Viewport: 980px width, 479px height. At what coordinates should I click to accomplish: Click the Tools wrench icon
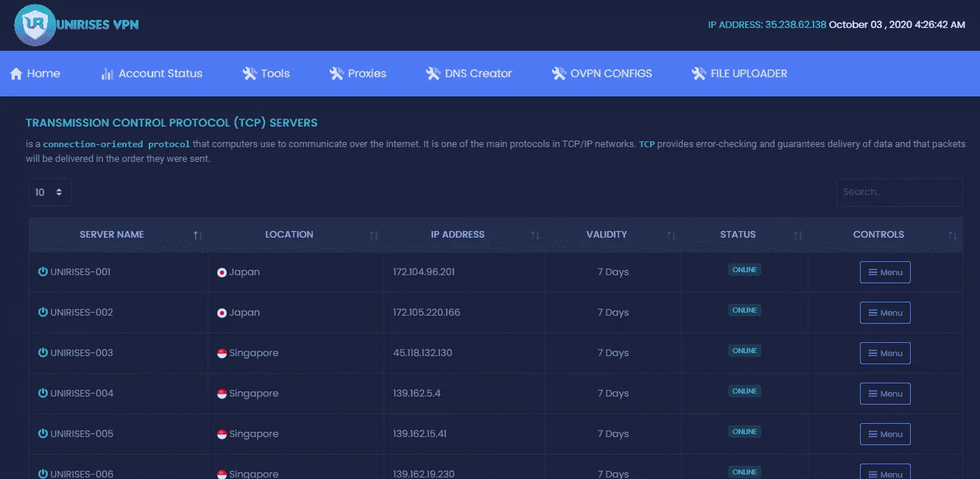pyautogui.click(x=250, y=74)
